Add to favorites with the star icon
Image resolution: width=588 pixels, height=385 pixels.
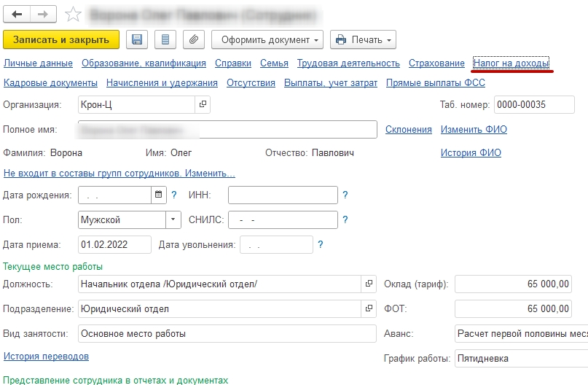(x=73, y=14)
